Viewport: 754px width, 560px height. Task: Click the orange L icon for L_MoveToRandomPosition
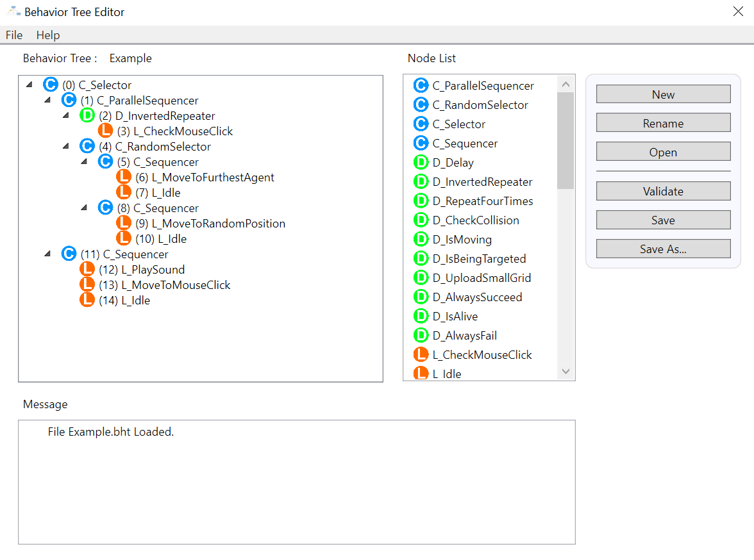coord(124,224)
